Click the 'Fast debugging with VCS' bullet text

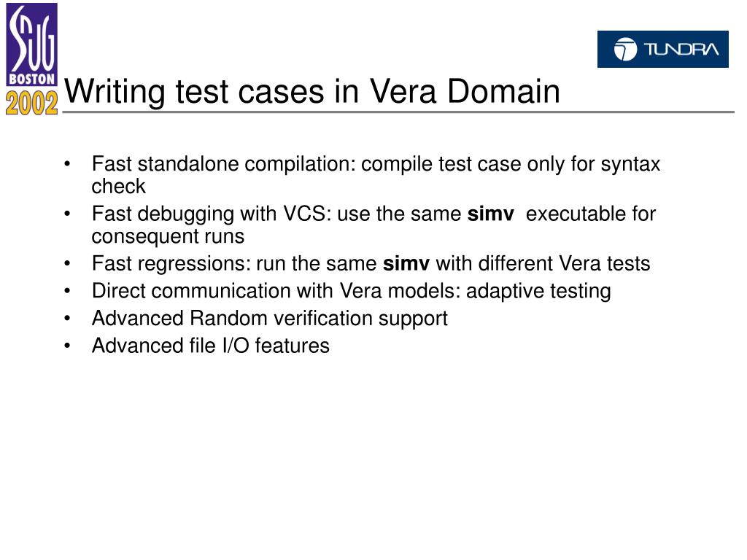(373, 225)
